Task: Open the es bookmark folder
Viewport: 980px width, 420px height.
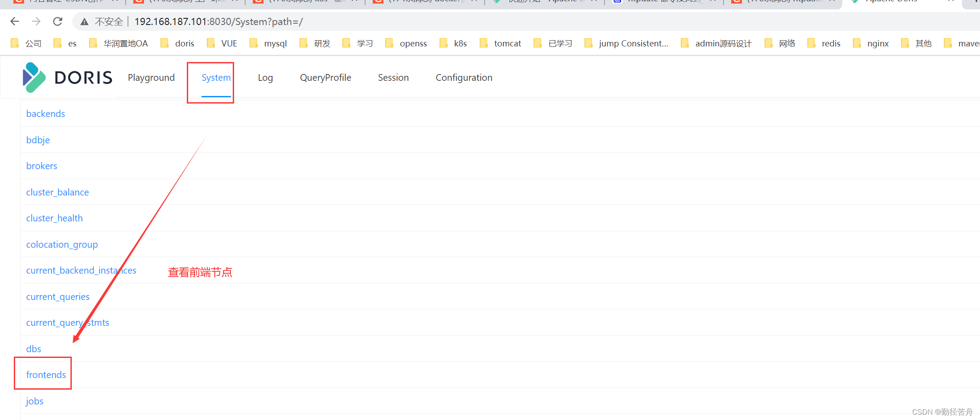Action: tap(65, 43)
